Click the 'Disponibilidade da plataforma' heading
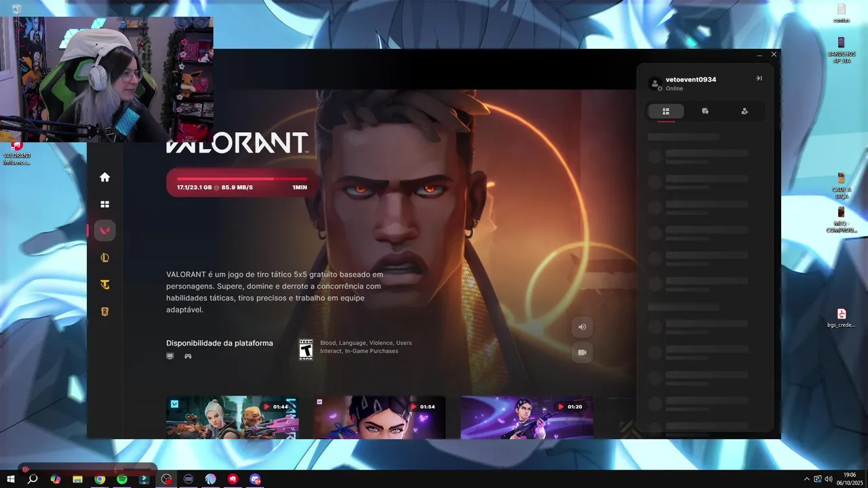 (x=220, y=343)
